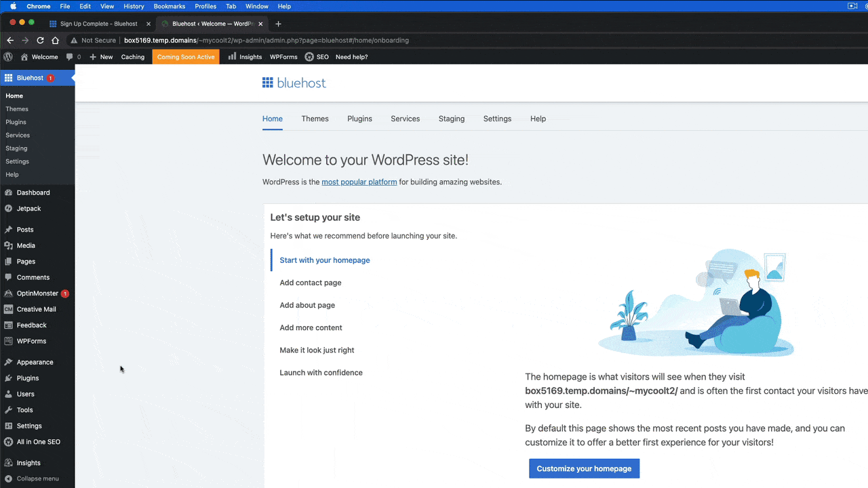Select Make it look just right step

(x=317, y=350)
